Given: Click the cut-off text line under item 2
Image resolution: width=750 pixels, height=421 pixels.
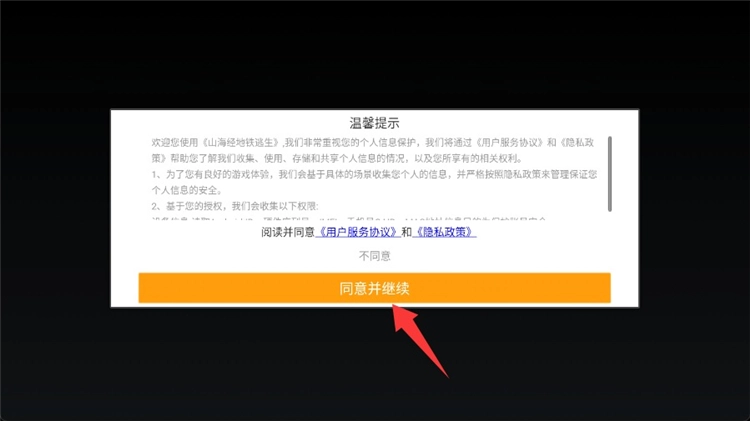Looking at the screenshot, I should pyautogui.click(x=349, y=219).
